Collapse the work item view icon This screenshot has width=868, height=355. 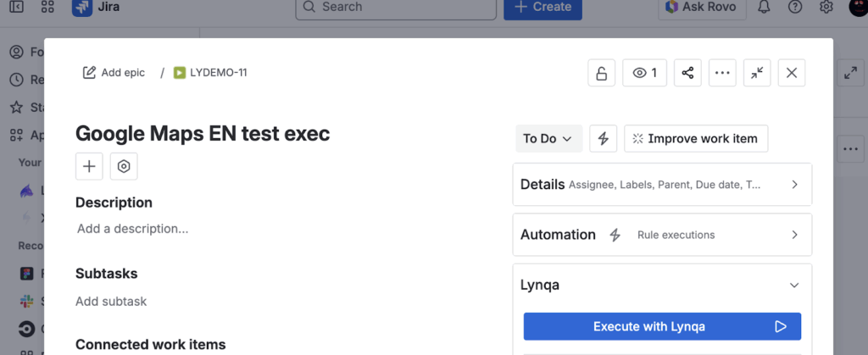coord(757,73)
